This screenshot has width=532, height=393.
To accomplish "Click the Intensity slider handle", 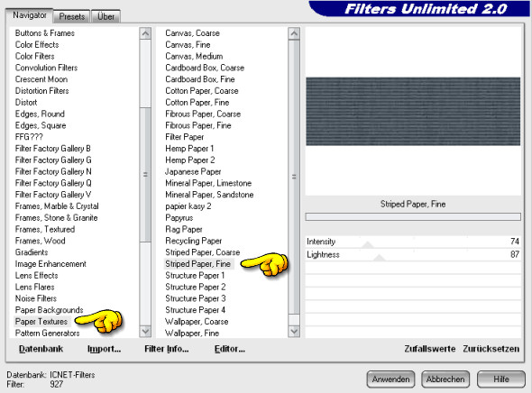I will pos(368,245).
